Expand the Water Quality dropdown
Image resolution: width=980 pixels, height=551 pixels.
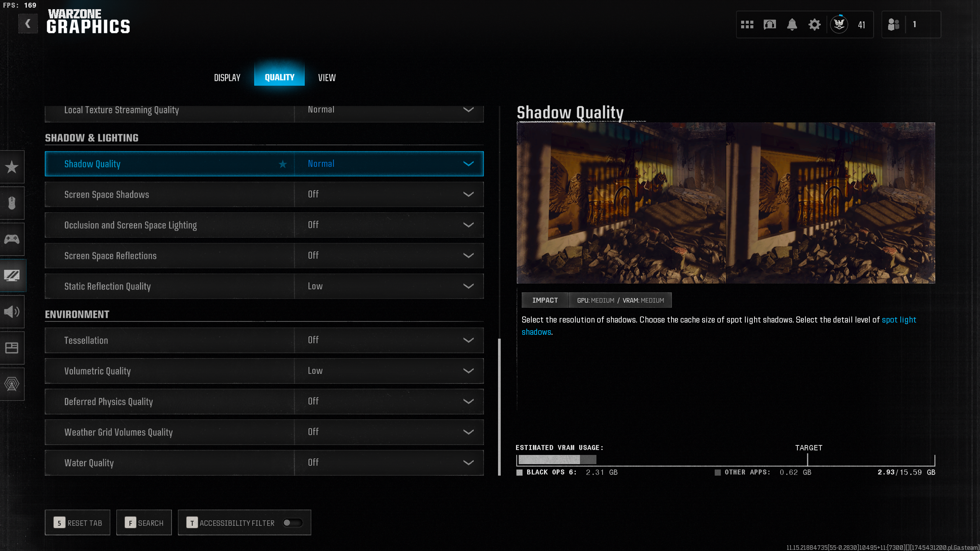468,463
